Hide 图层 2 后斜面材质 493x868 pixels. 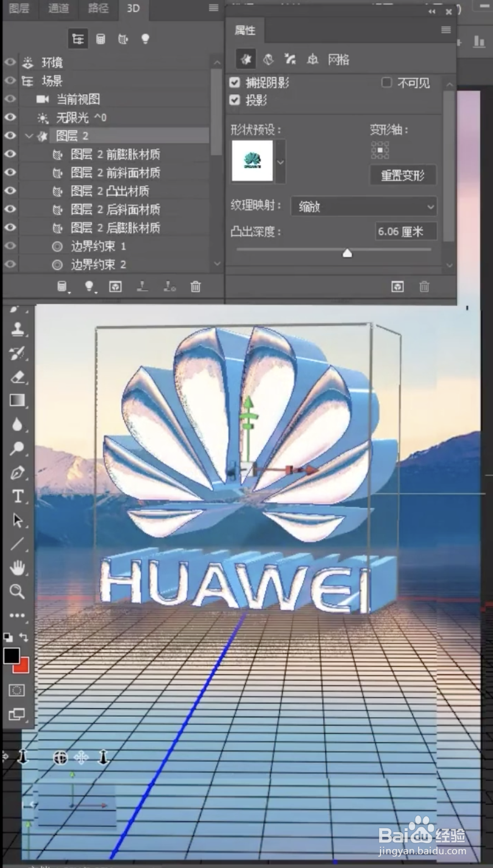[10, 209]
